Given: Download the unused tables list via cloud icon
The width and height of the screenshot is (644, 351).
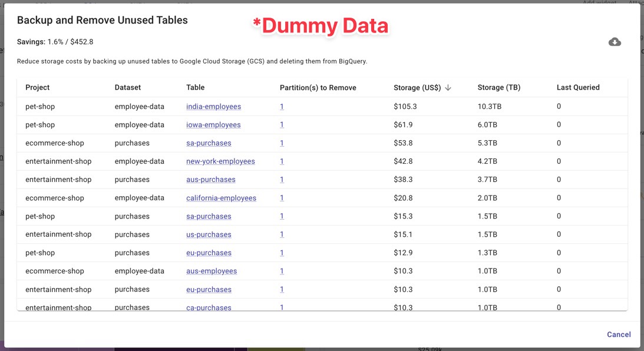Looking at the screenshot, I should pos(615,42).
